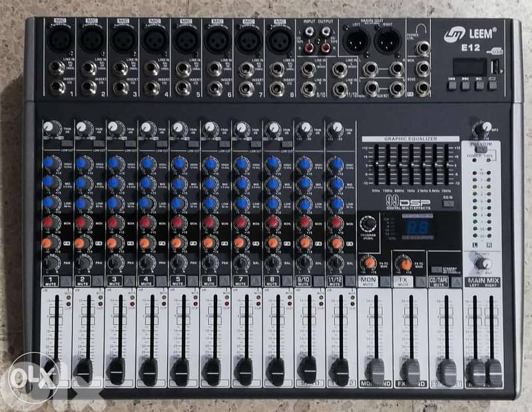Click the LEEM brand logo
Image resolution: width=532 pixels, height=412 pixels.
tap(470, 34)
